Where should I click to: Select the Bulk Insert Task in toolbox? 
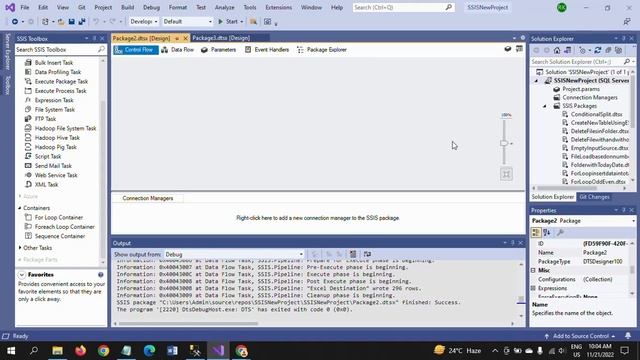coord(53,63)
